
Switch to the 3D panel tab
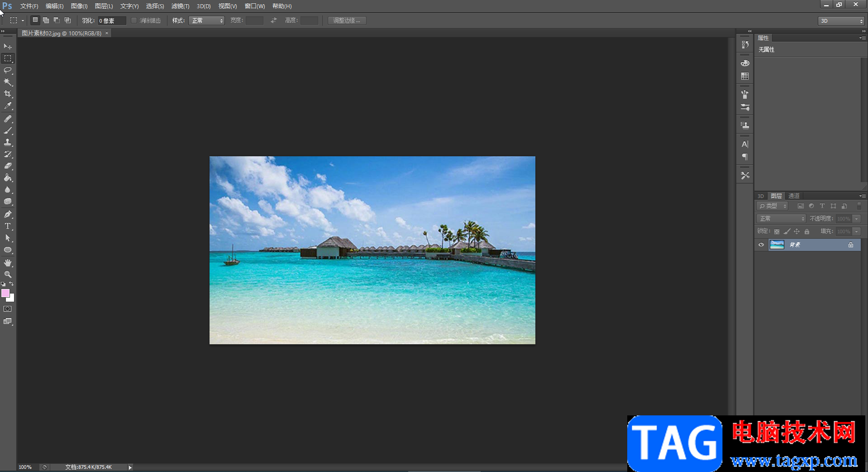[761, 196]
